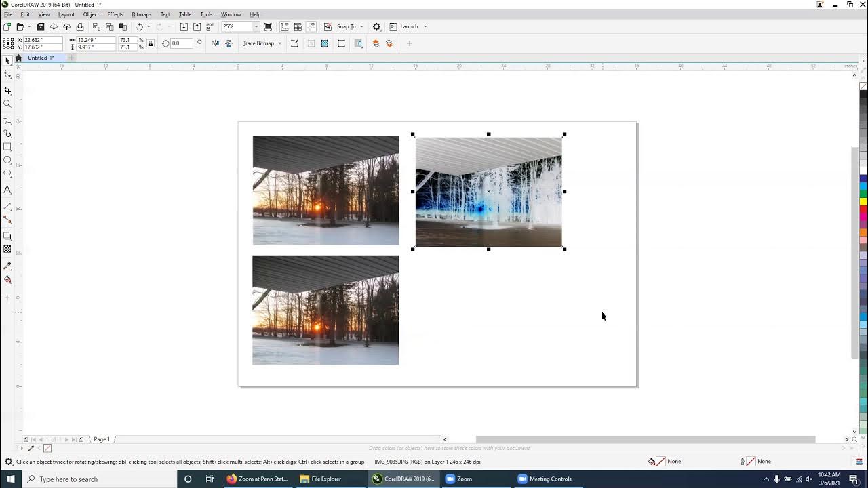Select the Pick tool

click(x=7, y=60)
